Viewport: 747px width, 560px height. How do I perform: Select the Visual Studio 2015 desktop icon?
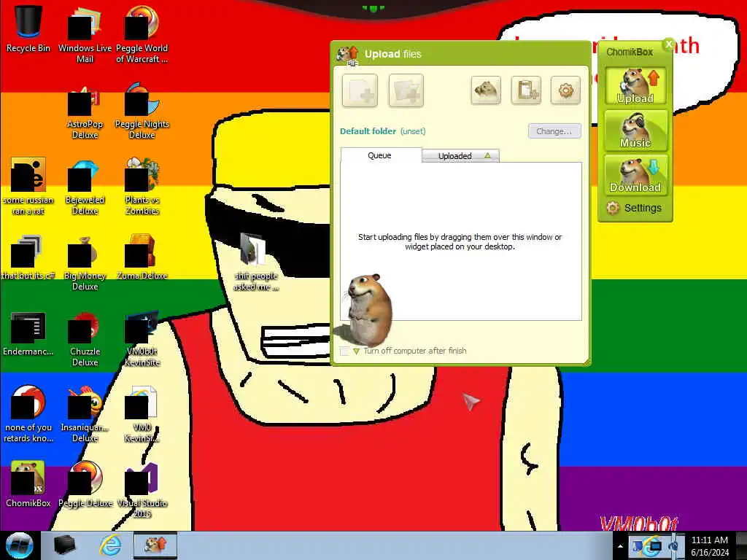[x=142, y=491]
